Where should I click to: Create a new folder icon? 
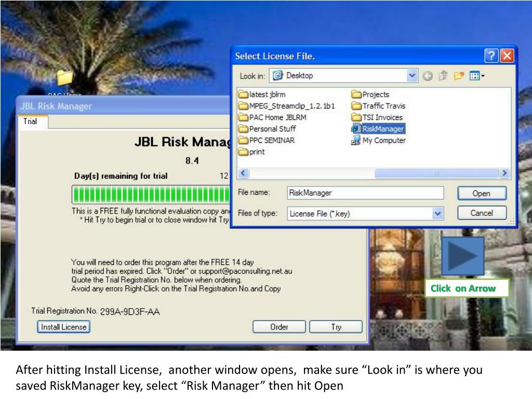[459, 76]
